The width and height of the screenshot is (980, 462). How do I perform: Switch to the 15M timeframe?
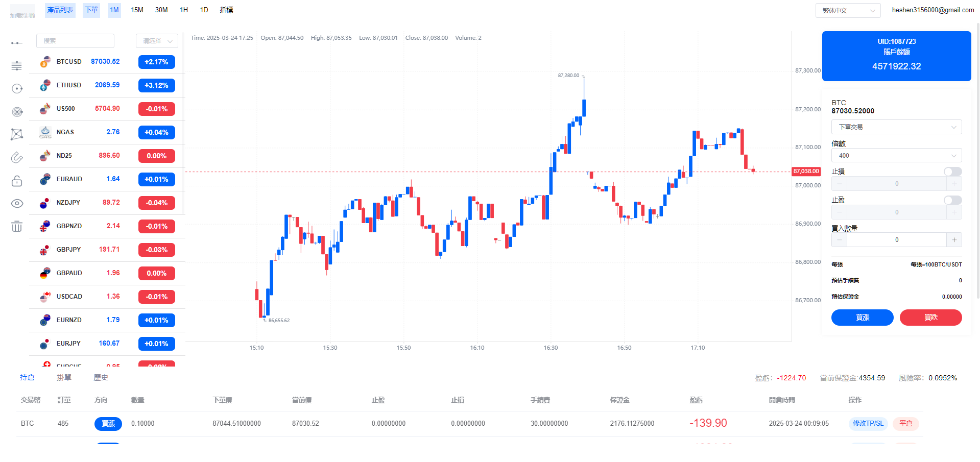pos(137,10)
